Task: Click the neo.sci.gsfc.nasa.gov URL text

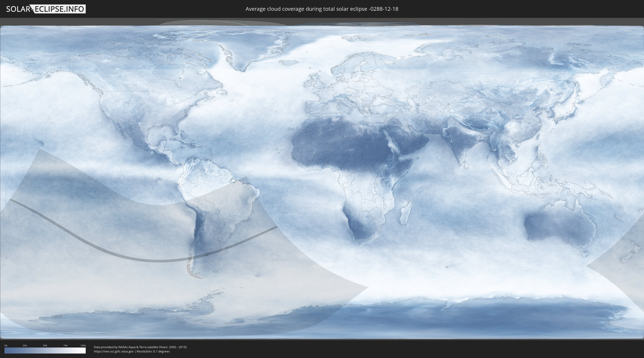Action: click(x=114, y=352)
